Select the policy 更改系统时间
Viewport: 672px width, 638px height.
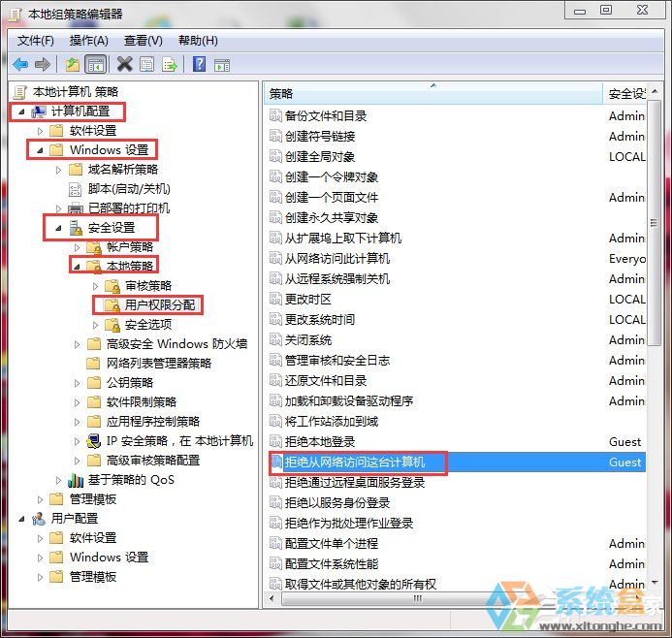320,319
